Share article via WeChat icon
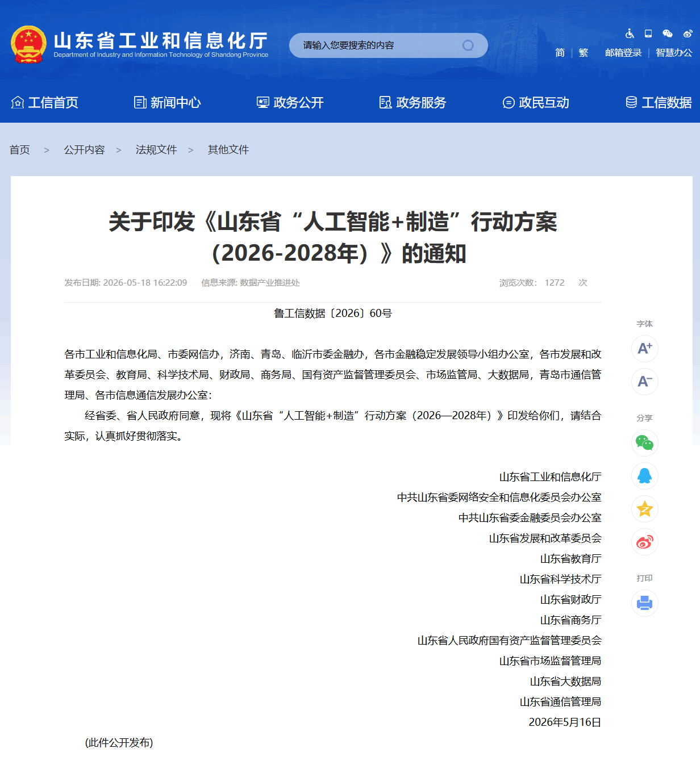 [645, 442]
